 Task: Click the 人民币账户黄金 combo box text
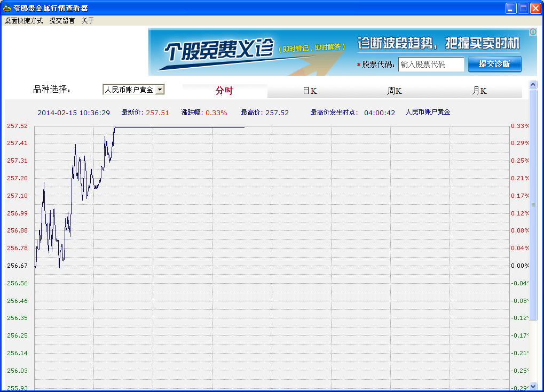click(129, 90)
